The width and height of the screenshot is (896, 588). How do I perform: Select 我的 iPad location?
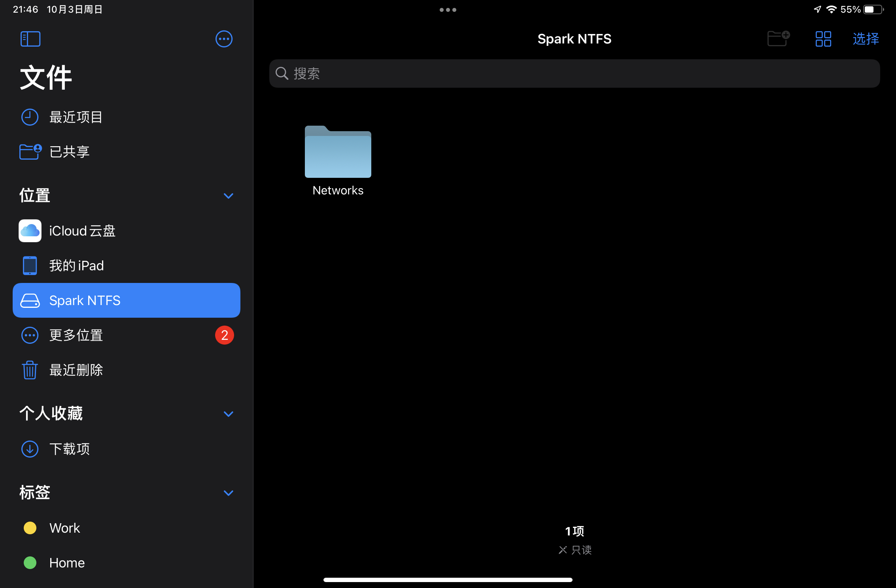76,266
